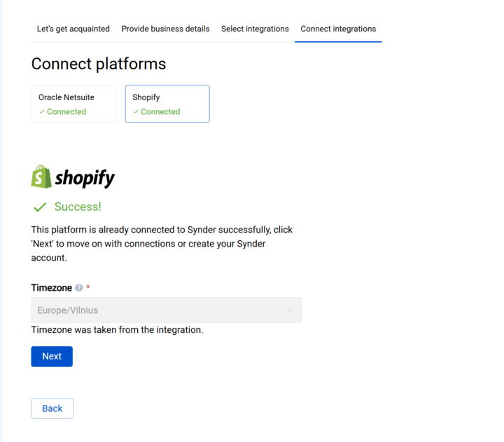This screenshot has height=442, width=504.
Task: Switch to Provide business details tab
Action: 165,29
